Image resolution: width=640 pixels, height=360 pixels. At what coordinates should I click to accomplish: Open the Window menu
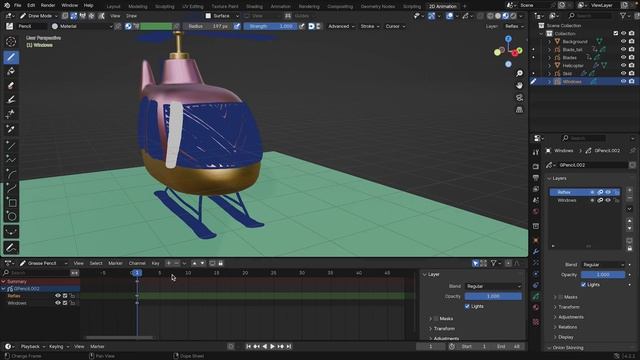69,6
